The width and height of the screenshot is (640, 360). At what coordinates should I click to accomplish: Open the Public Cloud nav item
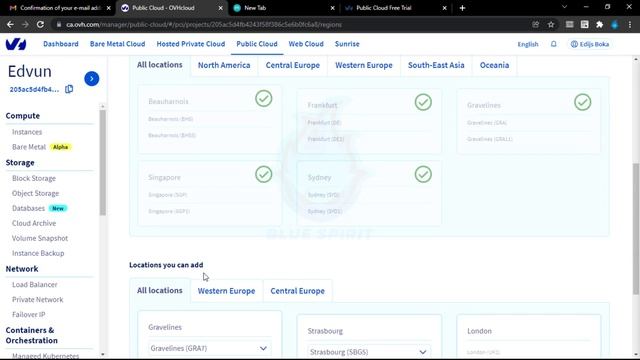257,44
